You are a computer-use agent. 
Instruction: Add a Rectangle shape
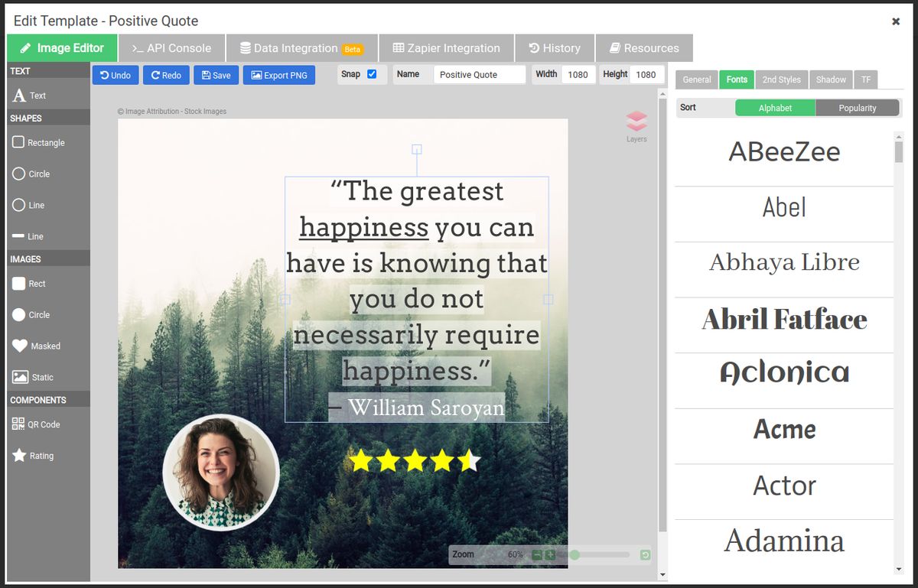38,142
